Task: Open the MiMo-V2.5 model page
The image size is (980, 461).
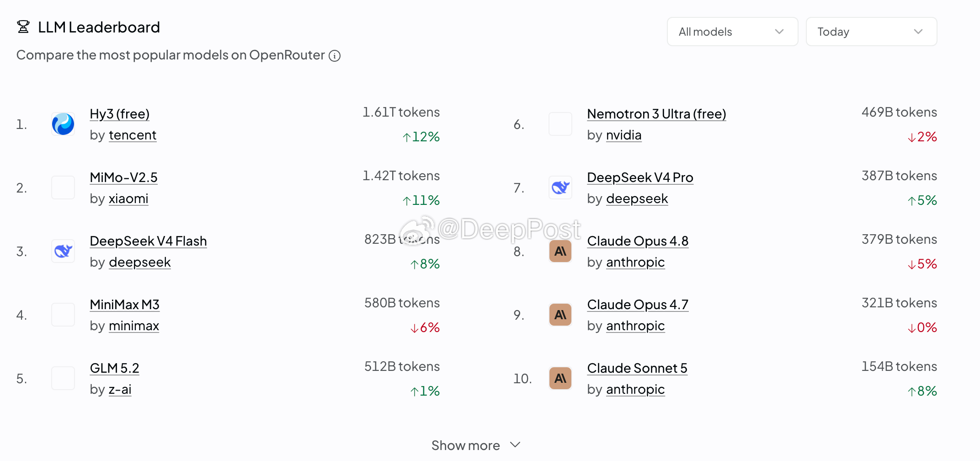Action: point(123,177)
